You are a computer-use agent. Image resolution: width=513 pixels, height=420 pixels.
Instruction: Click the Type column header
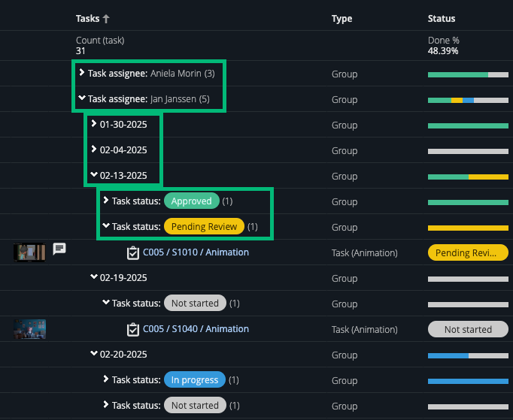click(x=342, y=19)
